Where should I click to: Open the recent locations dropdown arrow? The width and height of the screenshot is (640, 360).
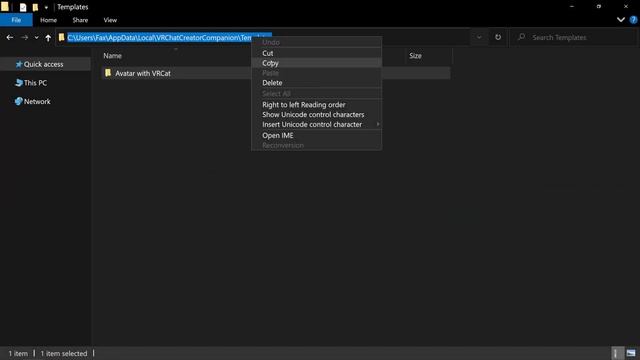coord(36,38)
